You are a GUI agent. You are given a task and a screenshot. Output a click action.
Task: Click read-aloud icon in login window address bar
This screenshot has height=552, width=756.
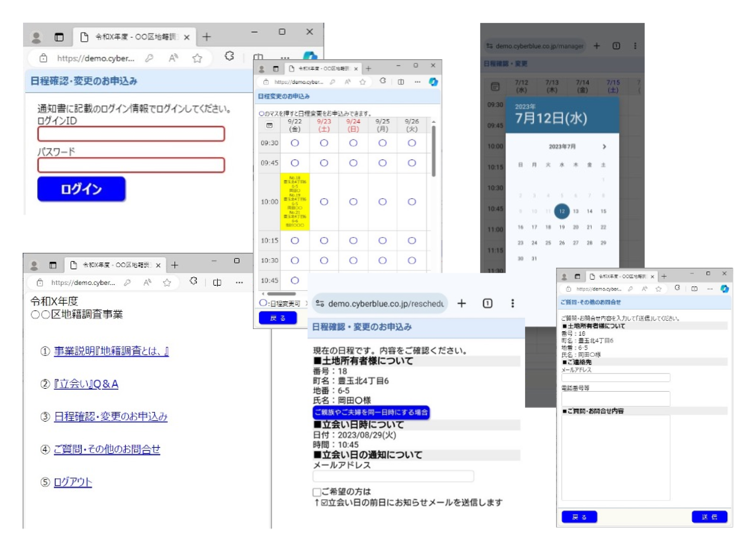(173, 58)
